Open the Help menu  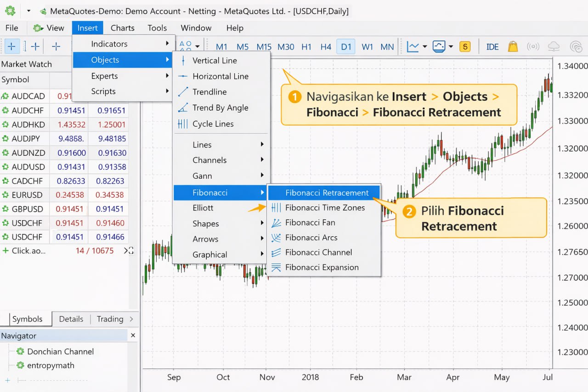(x=235, y=28)
